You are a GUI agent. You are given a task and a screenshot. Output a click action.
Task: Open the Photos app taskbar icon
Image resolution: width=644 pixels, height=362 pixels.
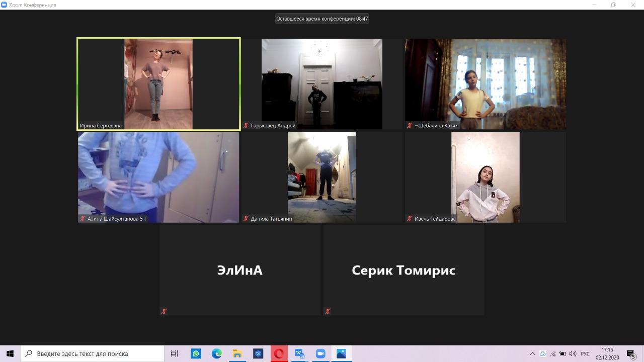click(x=341, y=353)
